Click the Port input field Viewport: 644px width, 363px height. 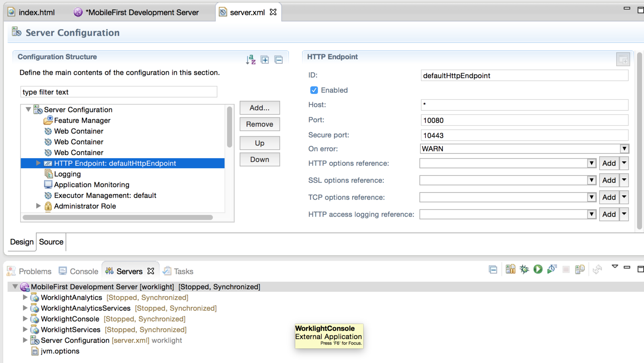(524, 120)
